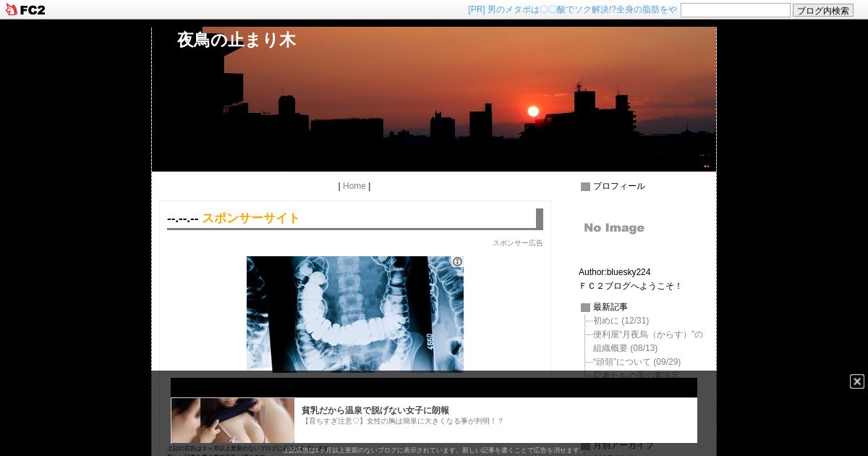868x456 pixels.
Task: Click the 最新記事 section heading
Action: 610,307
